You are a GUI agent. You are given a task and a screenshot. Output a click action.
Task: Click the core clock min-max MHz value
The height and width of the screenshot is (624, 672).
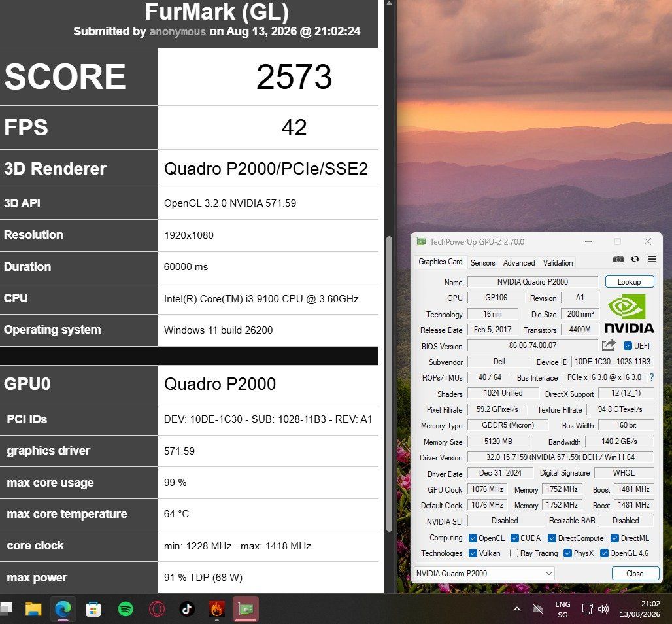(x=237, y=546)
